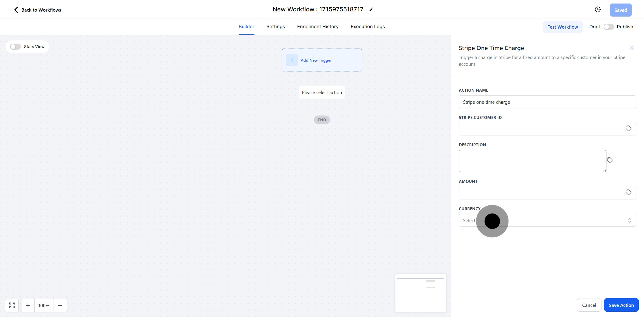Open version history clock icon
This screenshot has width=644, height=317.
click(597, 9)
